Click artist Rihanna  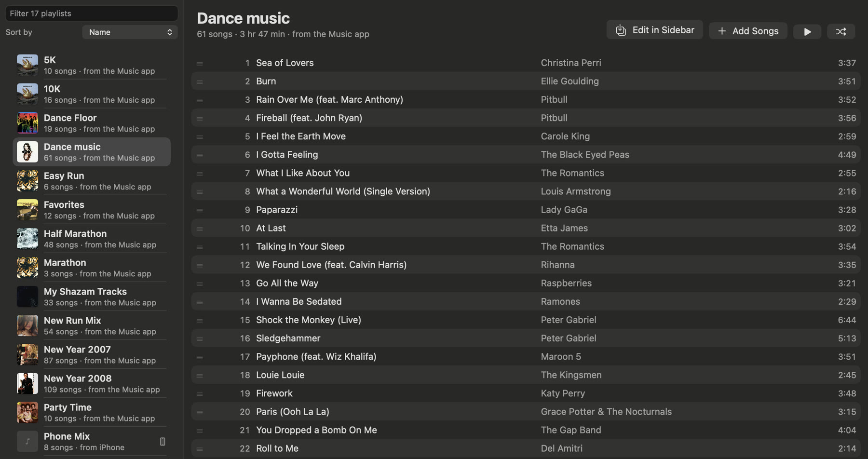click(557, 265)
